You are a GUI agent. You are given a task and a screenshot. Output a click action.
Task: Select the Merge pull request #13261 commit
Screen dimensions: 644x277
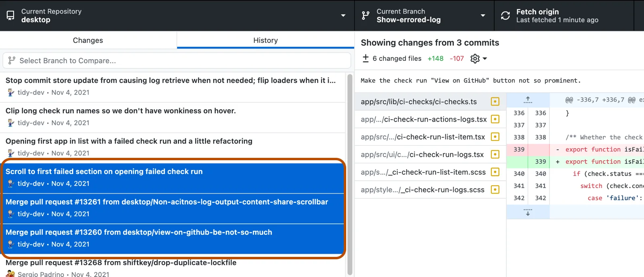tap(172, 209)
